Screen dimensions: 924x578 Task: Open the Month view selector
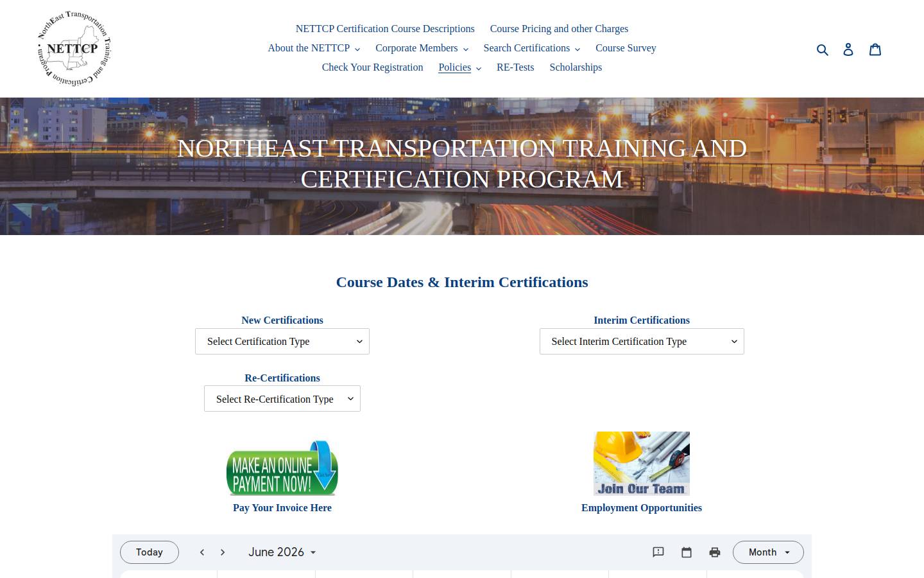[x=768, y=552]
